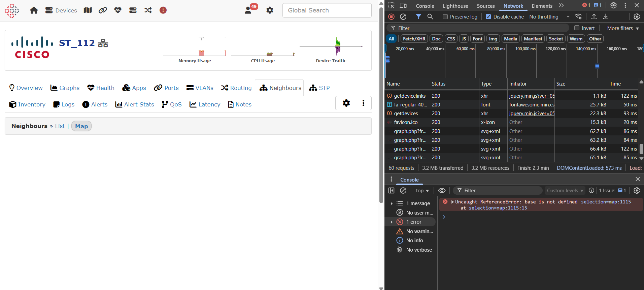Open the Routing tab for the device
The width and height of the screenshot is (644, 290).
point(236,88)
